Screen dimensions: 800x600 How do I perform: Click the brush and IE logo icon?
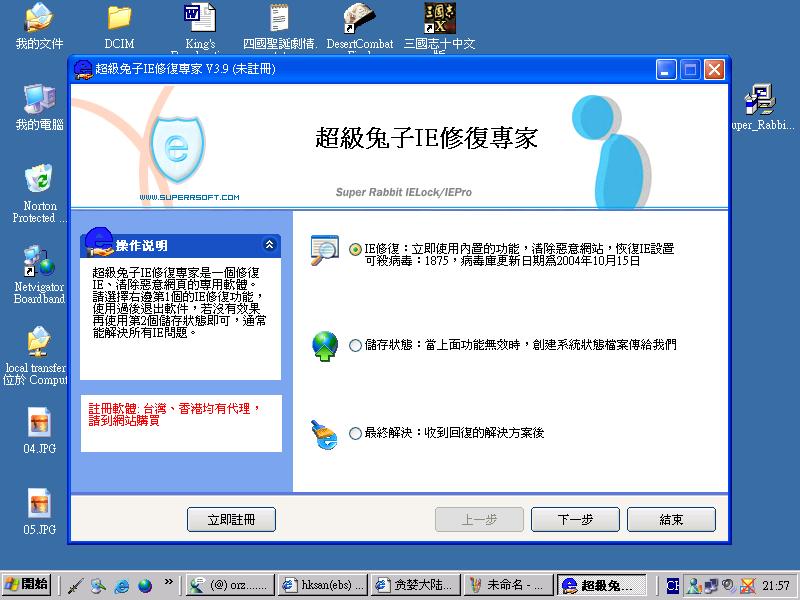[x=324, y=435]
